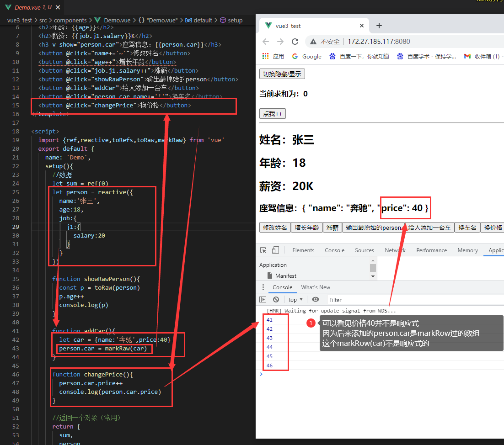
Task: Click the 换价格 button on the page
Action: click(493, 227)
